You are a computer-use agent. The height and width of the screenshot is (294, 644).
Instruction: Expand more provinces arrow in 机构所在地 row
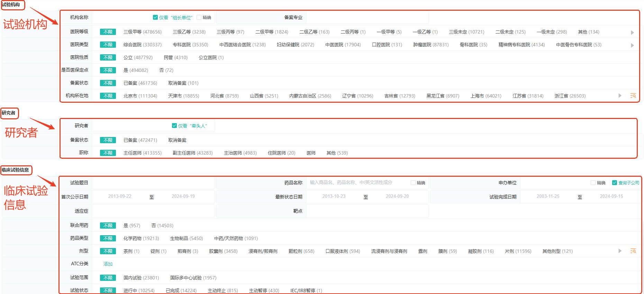tap(620, 96)
